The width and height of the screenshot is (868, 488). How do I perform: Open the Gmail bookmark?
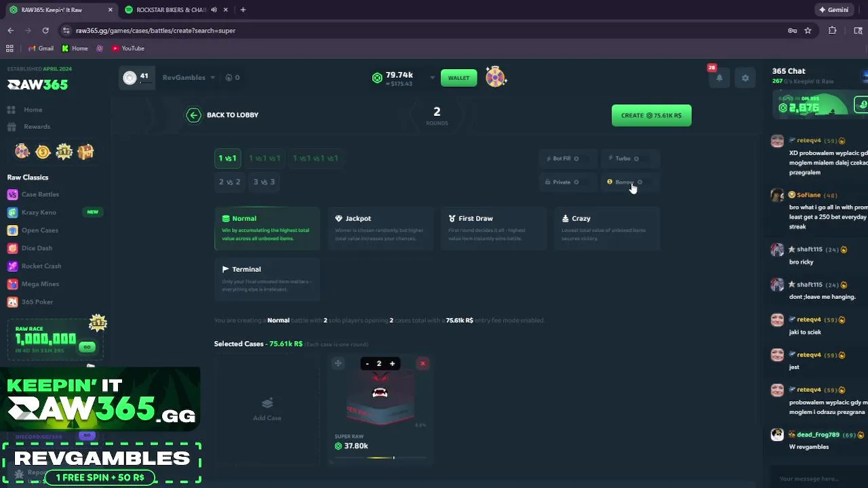41,48
